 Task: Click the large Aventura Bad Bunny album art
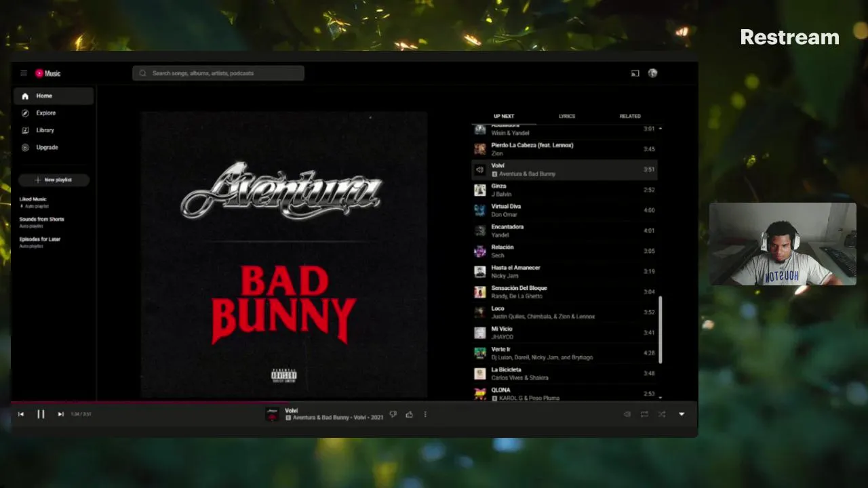[x=283, y=254]
